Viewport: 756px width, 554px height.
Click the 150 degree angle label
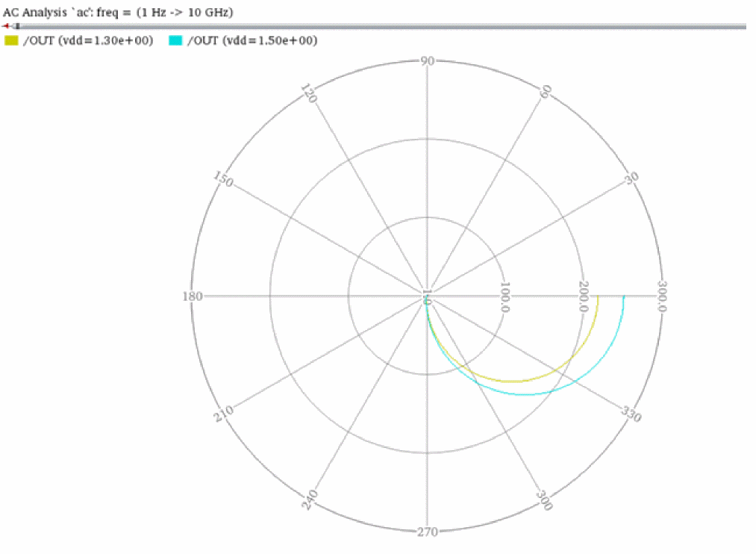click(x=223, y=179)
